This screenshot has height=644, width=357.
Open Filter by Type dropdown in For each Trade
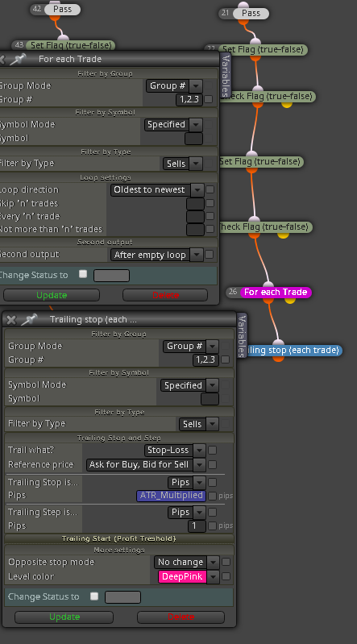[196, 164]
